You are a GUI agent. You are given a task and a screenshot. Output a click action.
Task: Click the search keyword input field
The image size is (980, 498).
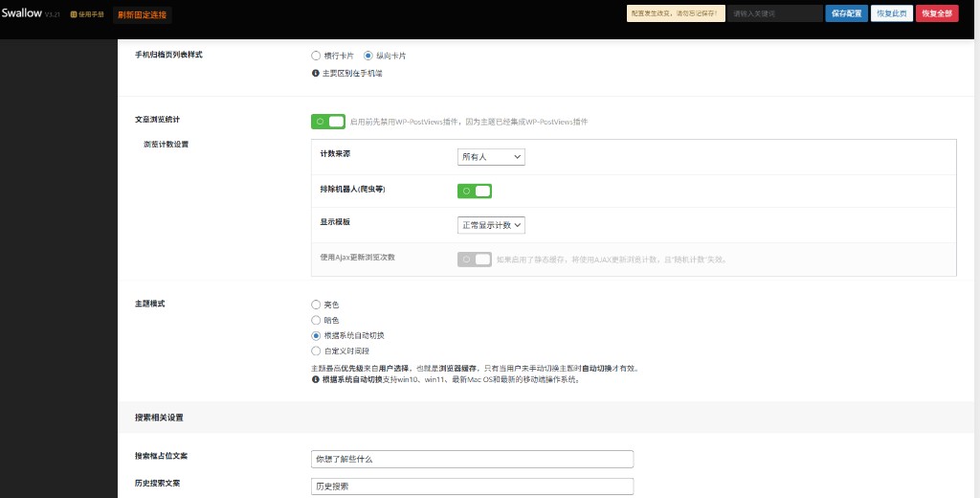774,13
